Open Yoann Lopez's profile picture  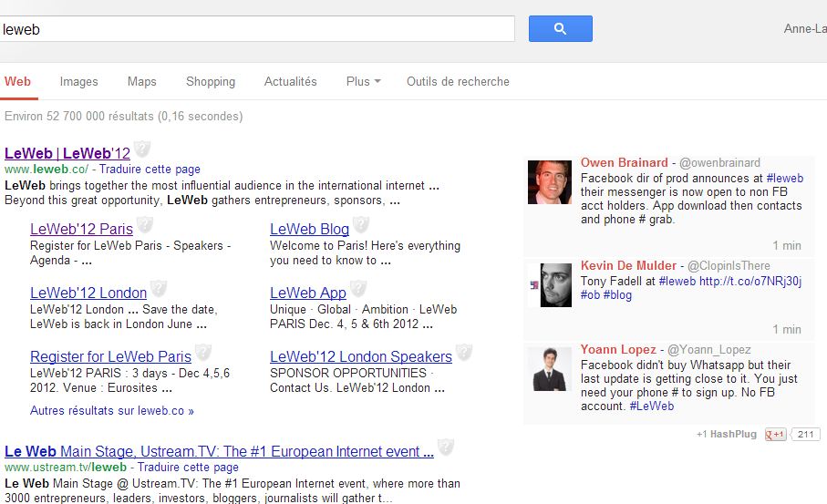[x=550, y=369]
